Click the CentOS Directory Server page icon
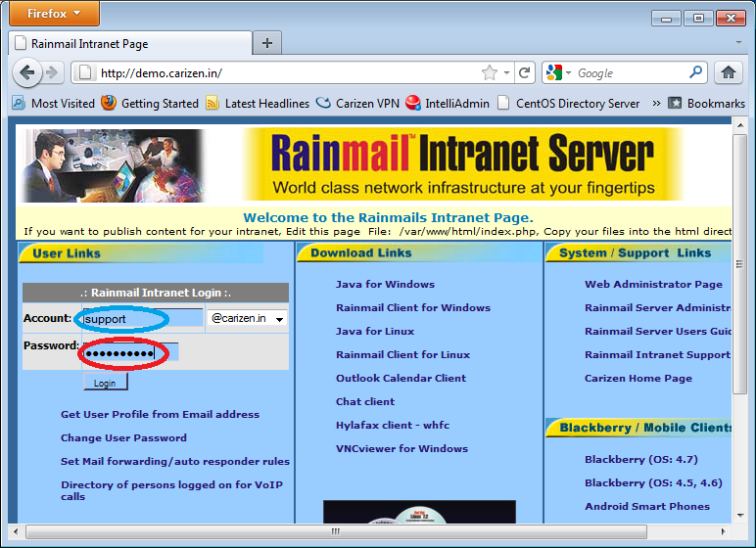 pyautogui.click(x=503, y=103)
